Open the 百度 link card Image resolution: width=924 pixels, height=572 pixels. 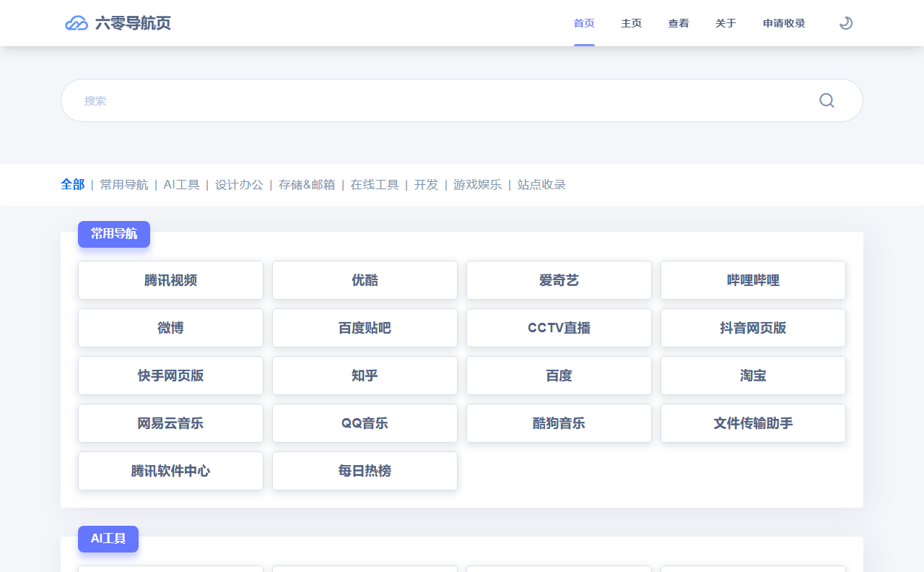pyautogui.click(x=559, y=376)
